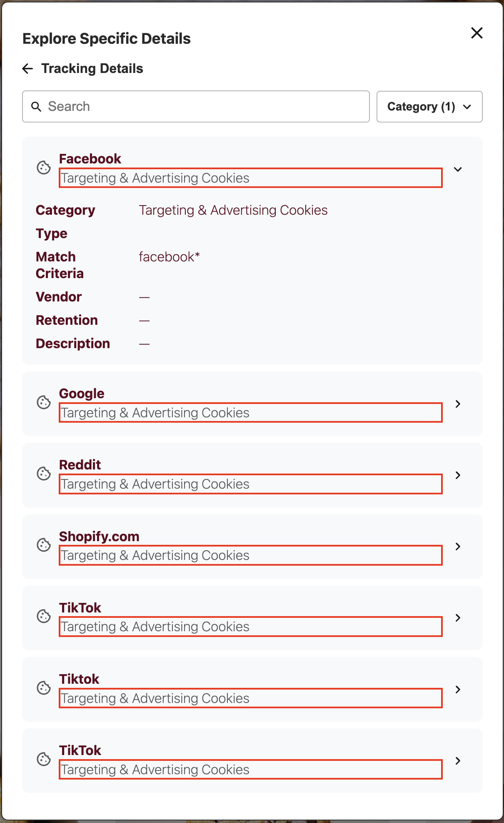Expand the Shopify.com cookie entry
Viewport: 504px width, 823px height.
[x=458, y=546]
